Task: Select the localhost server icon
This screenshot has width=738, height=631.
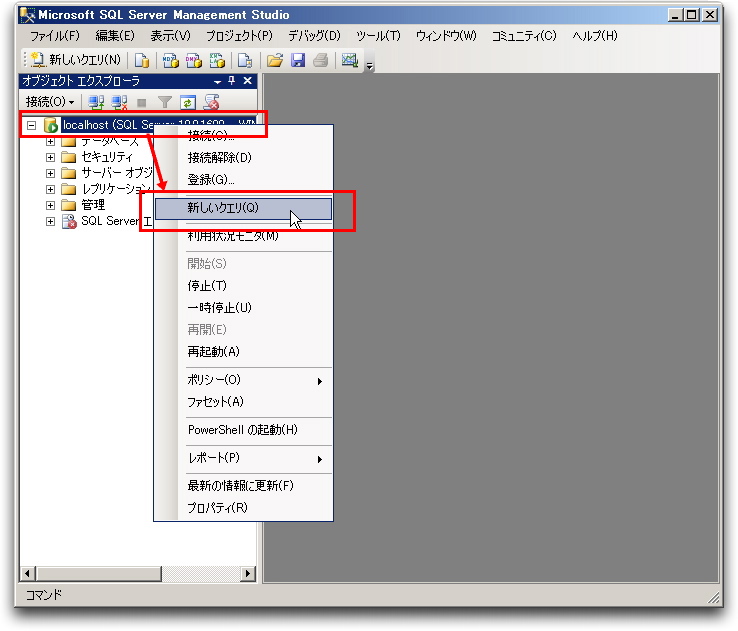Action: pos(51,125)
